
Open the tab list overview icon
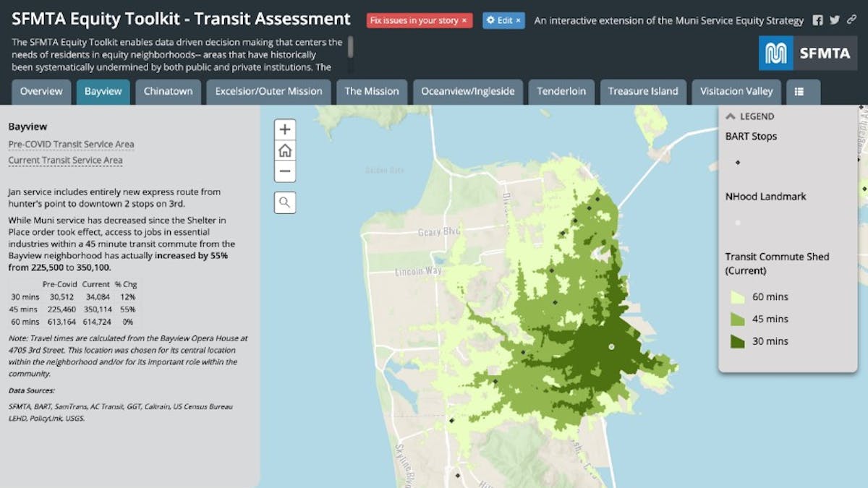click(x=803, y=91)
